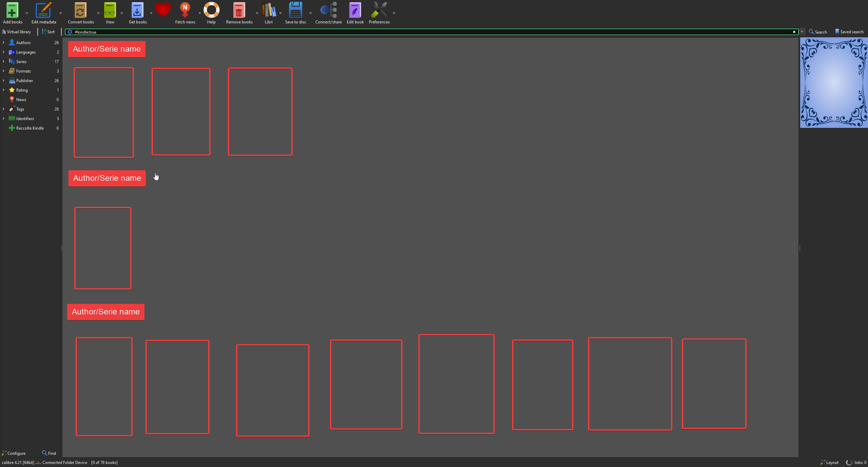Click the Layout button in the status bar
Image resolution: width=868 pixels, height=467 pixels.
point(829,463)
